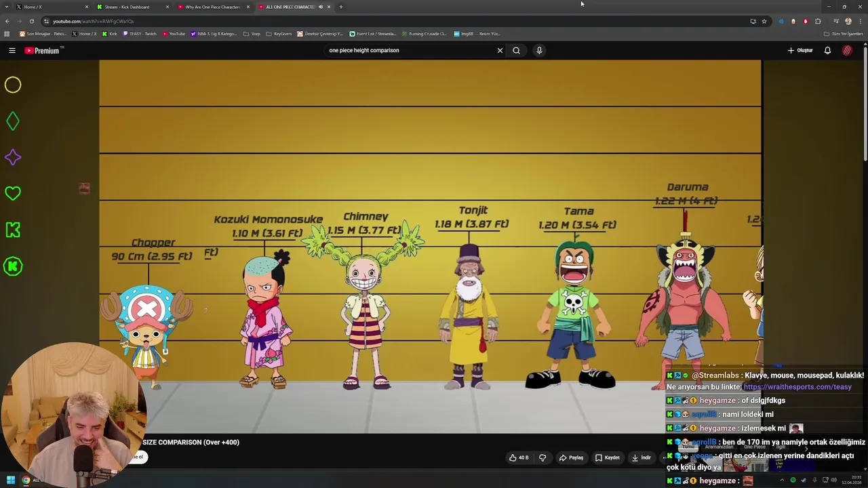Image resolution: width=868 pixels, height=488 pixels.
Task: Dislike the video with the thumbs-down icon
Action: [x=542, y=457]
